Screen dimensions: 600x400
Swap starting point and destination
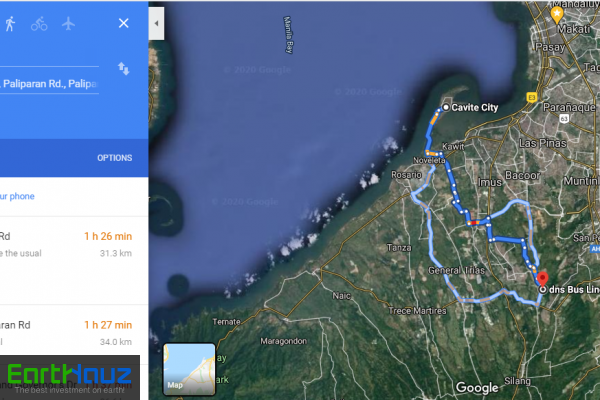124,69
